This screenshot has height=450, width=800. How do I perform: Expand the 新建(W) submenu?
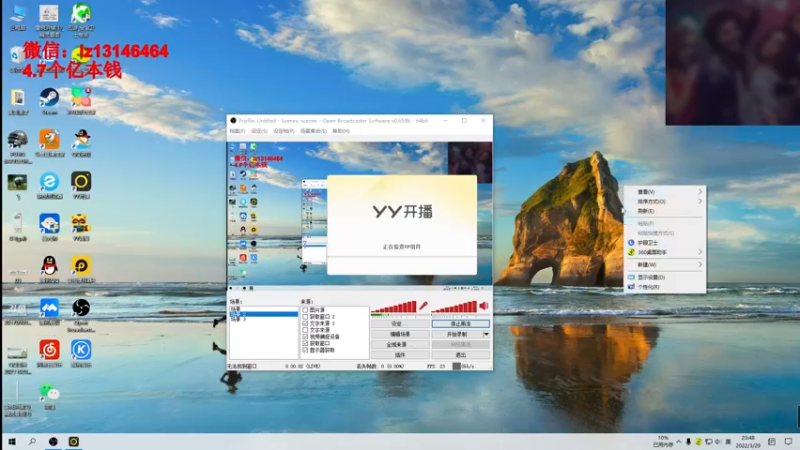(x=665, y=265)
